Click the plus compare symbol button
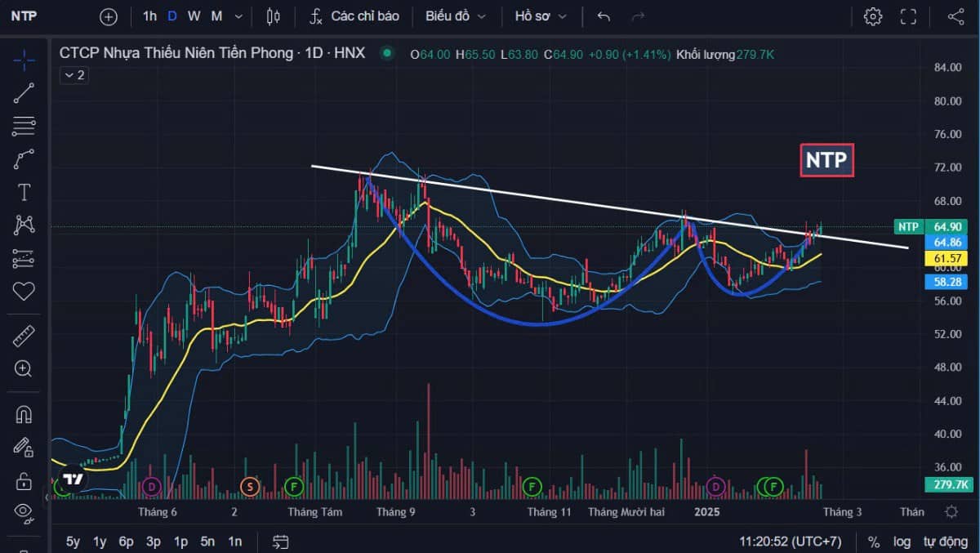 point(109,16)
